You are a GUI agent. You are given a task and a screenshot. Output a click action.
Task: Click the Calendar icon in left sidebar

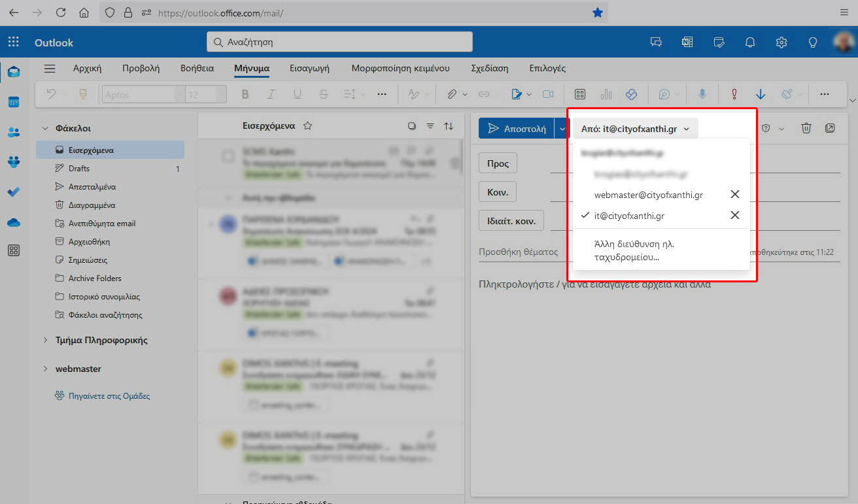[14, 102]
